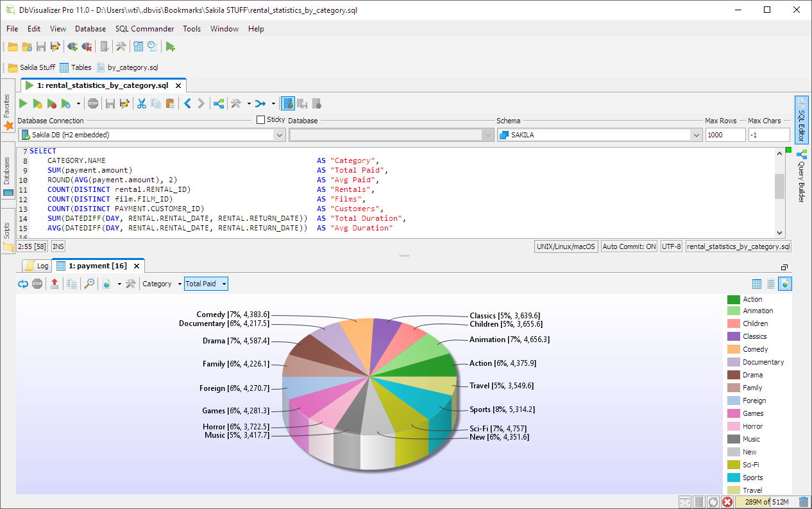Open the Database menu
This screenshot has height=509, width=812.
click(x=90, y=29)
